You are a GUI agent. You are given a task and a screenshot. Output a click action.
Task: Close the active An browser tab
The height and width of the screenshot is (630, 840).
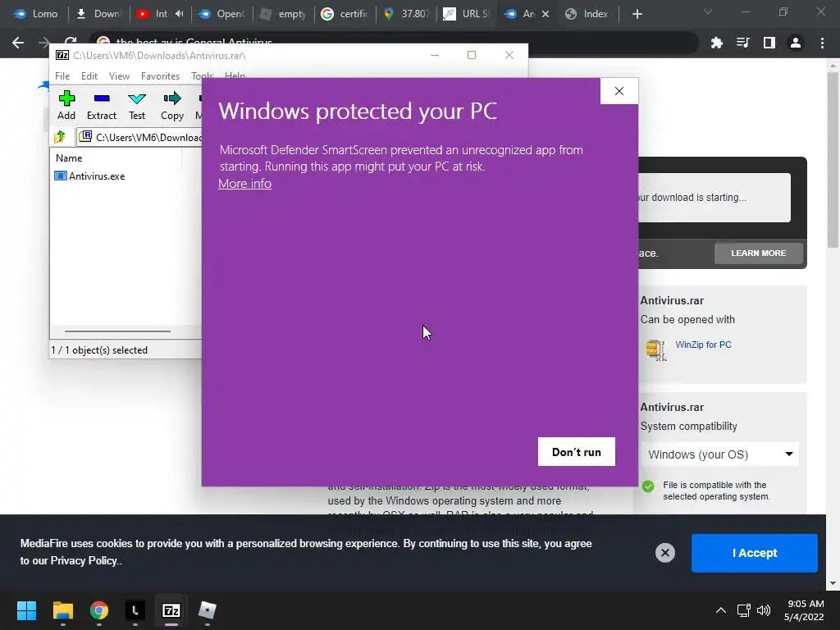pos(546,14)
